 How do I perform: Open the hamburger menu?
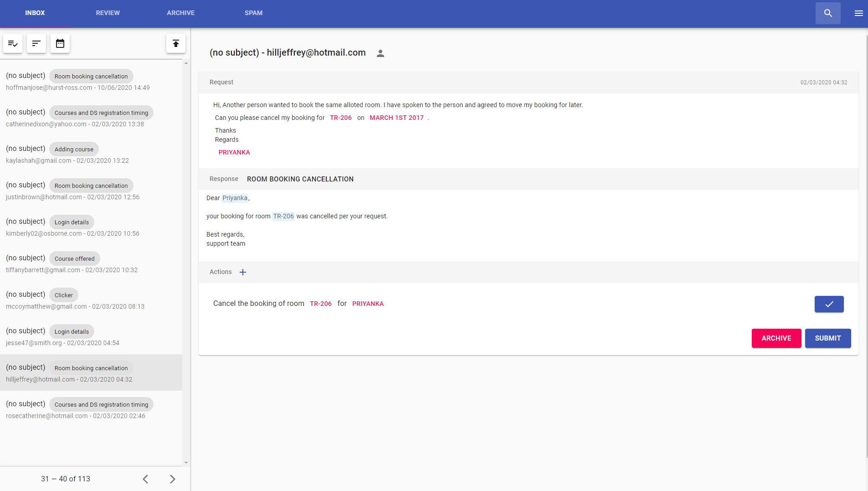(858, 13)
